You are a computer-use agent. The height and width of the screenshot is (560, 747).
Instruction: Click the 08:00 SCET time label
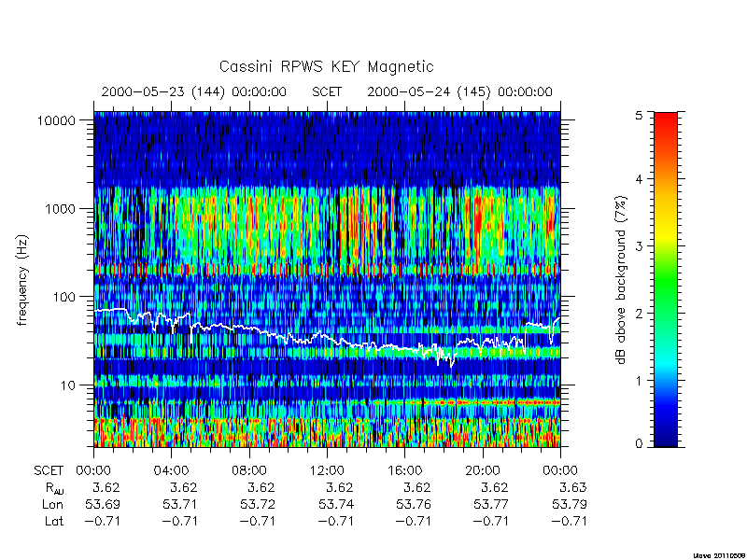pyautogui.click(x=249, y=471)
